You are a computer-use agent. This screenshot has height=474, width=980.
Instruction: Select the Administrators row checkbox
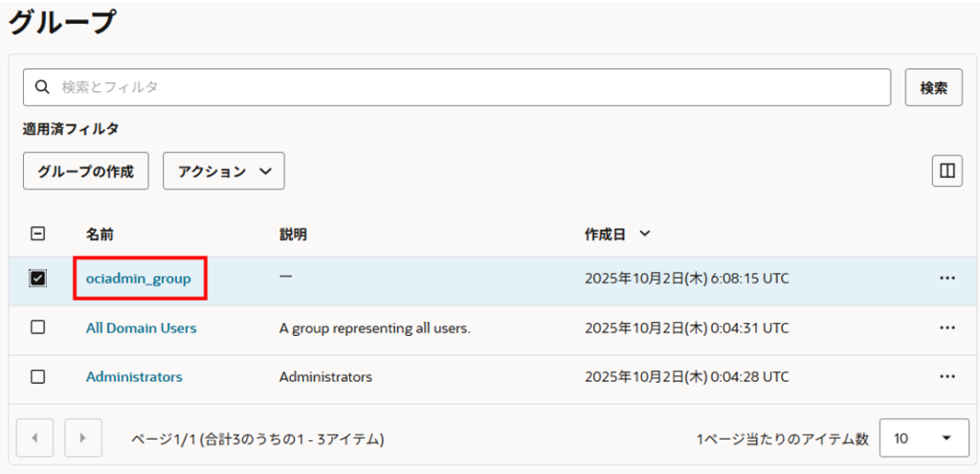(38, 376)
